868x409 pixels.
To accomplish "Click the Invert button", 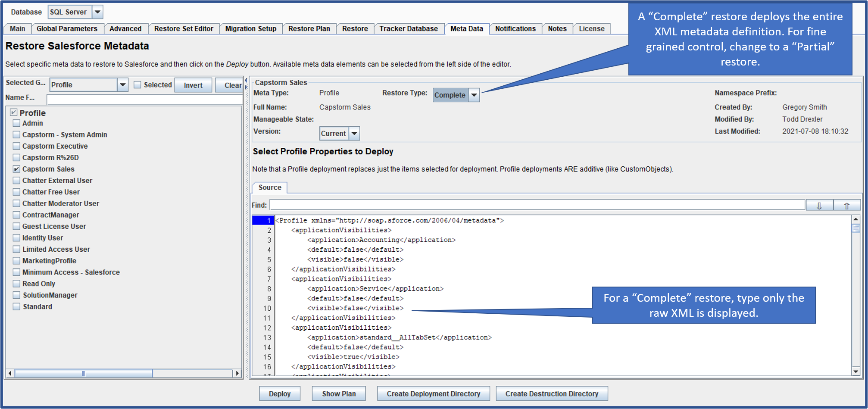I will [193, 85].
